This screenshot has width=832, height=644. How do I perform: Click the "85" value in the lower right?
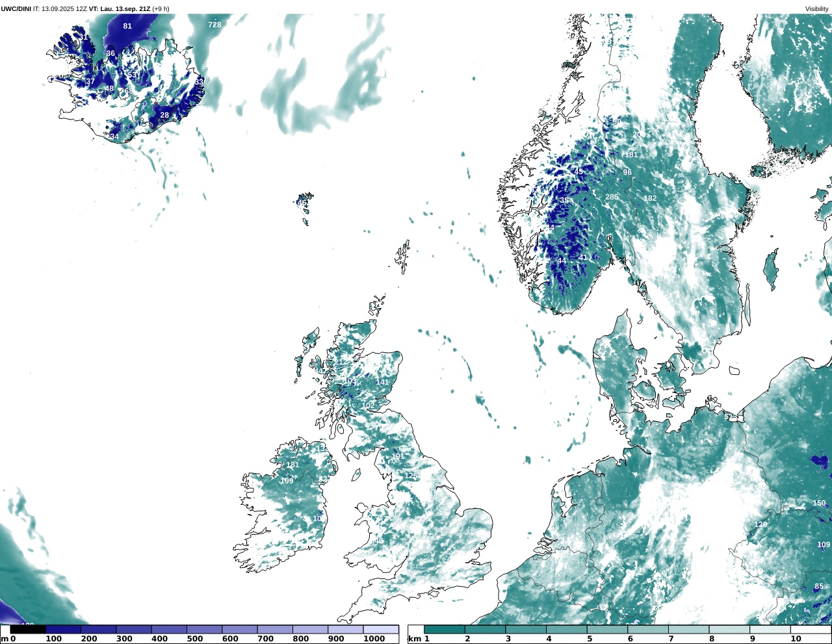coord(819,586)
